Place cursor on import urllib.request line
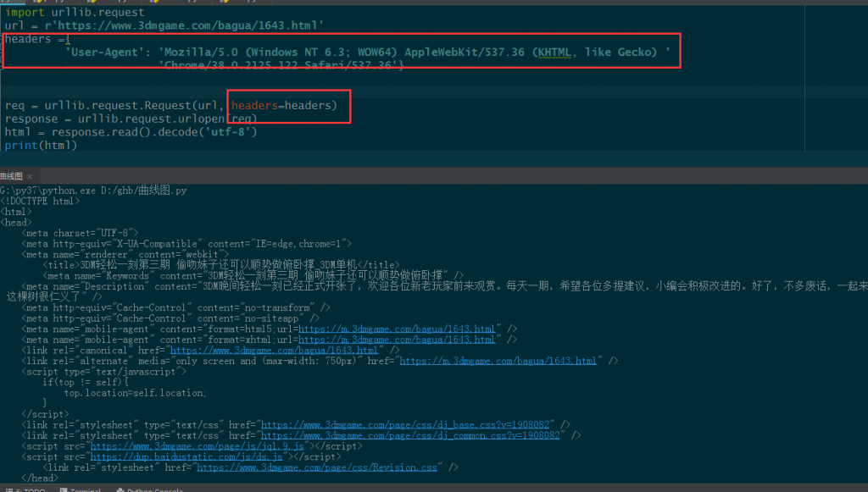868x492 pixels. (75, 13)
